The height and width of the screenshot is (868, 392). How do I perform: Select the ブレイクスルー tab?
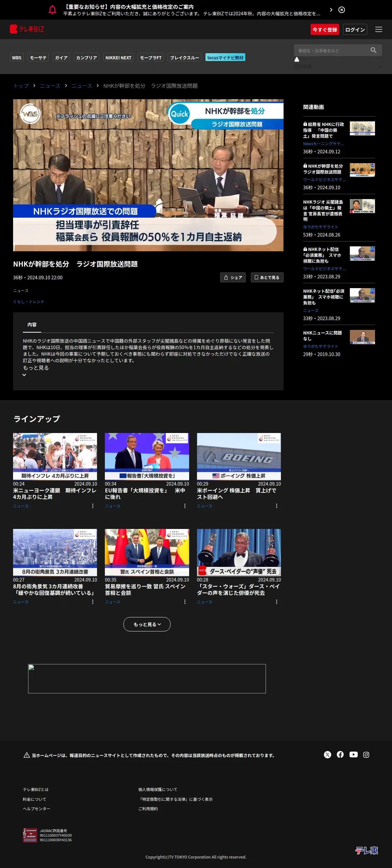point(185,58)
